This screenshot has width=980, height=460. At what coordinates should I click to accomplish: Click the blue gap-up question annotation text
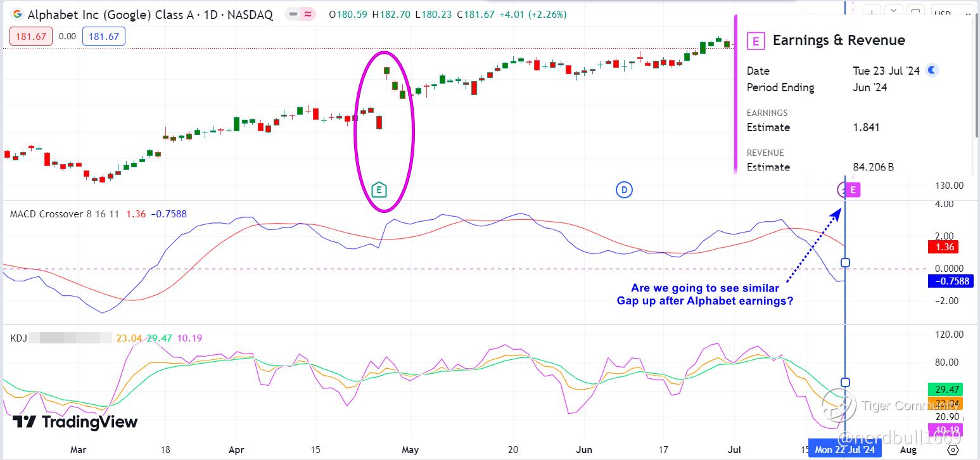(705, 295)
